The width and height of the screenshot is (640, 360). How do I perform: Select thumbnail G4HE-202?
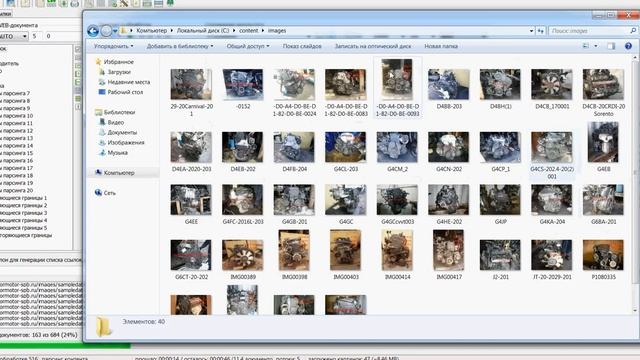point(449,200)
